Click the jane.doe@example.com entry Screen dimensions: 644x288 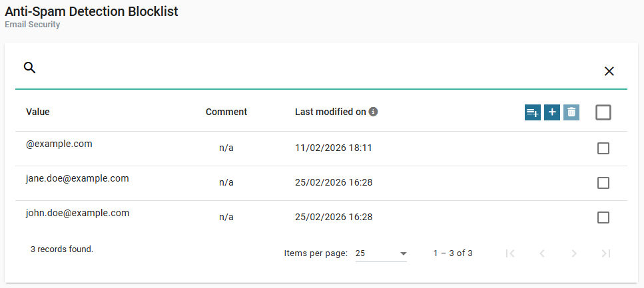point(77,178)
